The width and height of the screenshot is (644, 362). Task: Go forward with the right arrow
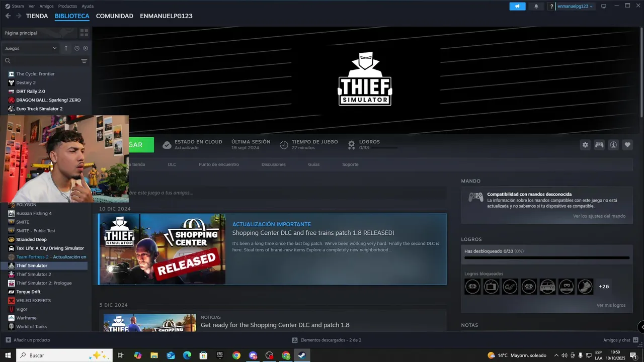pos(19,16)
